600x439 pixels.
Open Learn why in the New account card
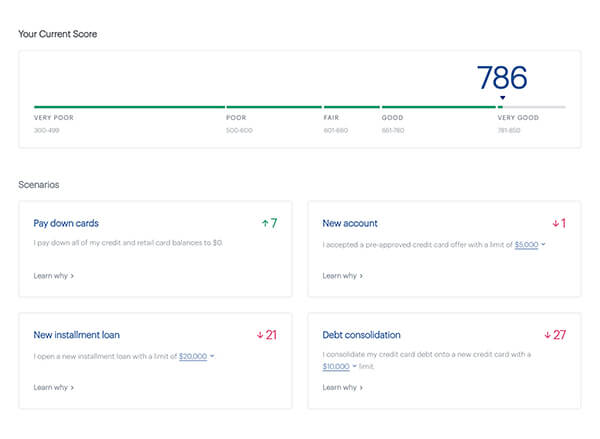pyautogui.click(x=342, y=275)
